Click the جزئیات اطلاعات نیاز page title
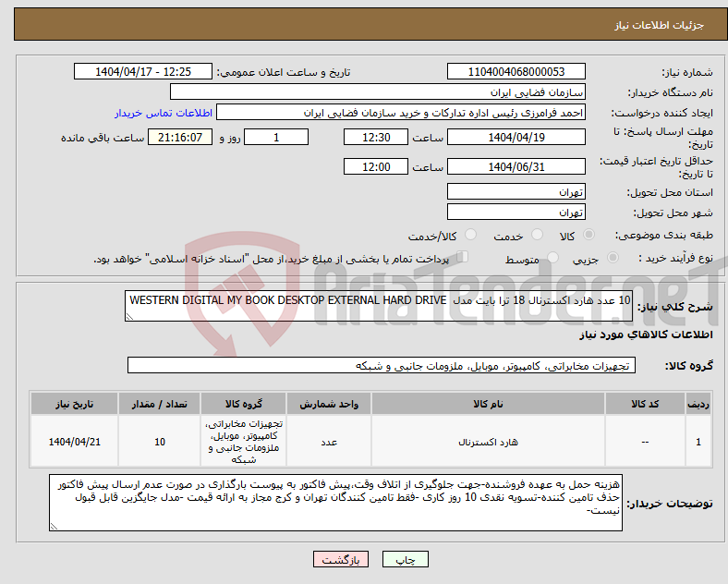Screen dimensions: 728x584 (659, 25)
